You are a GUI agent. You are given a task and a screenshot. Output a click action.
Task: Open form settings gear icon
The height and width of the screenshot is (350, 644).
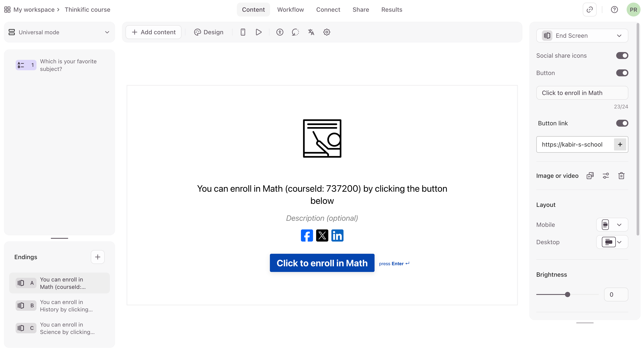327,32
